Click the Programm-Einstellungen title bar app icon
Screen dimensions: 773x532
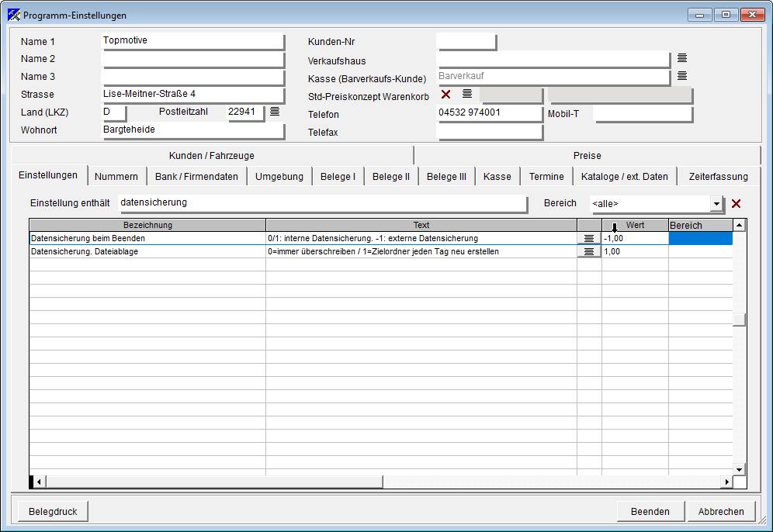point(14,15)
